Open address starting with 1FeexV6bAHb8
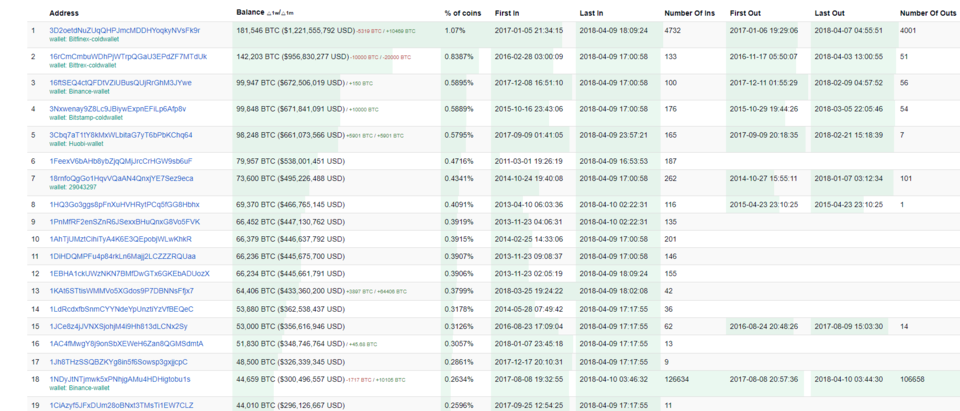 [121, 160]
